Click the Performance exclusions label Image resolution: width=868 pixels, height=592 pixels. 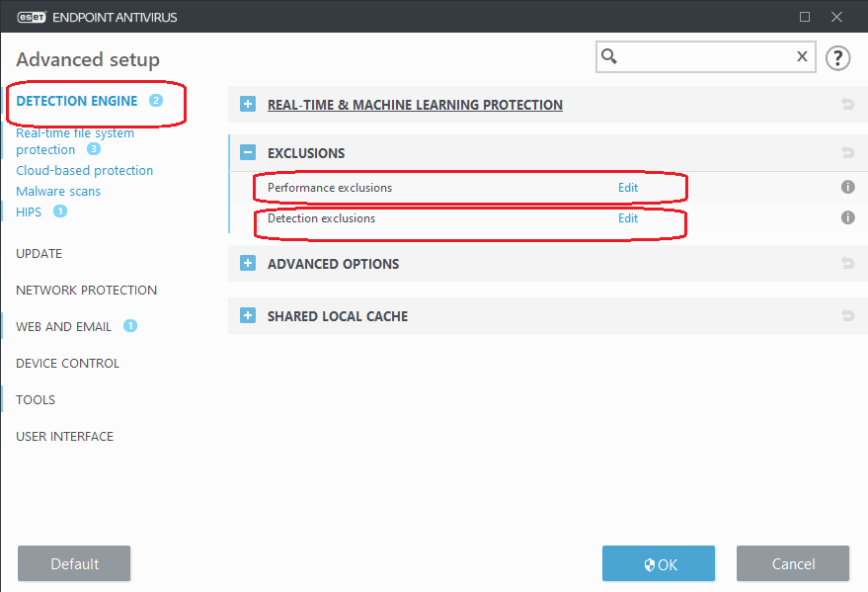(x=330, y=188)
